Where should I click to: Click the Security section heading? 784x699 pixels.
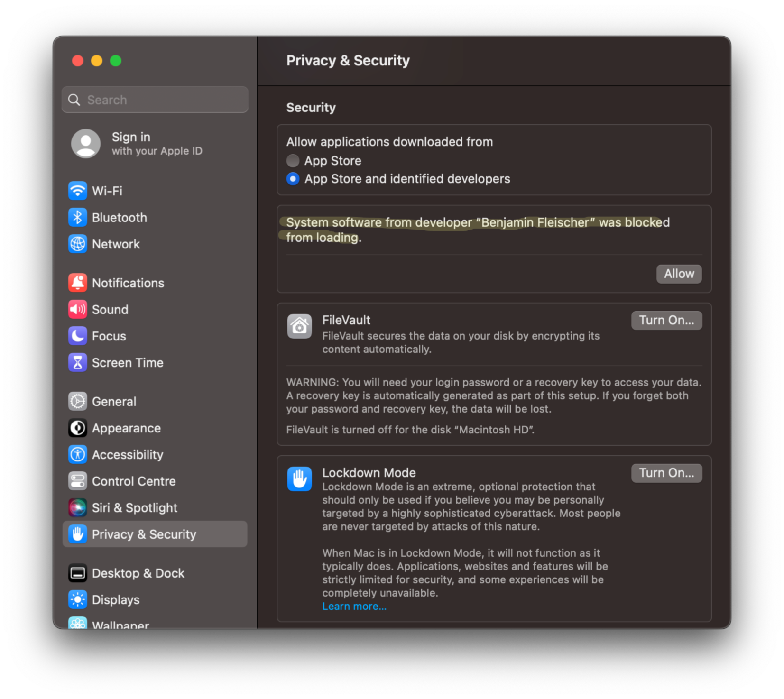click(x=311, y=108)
